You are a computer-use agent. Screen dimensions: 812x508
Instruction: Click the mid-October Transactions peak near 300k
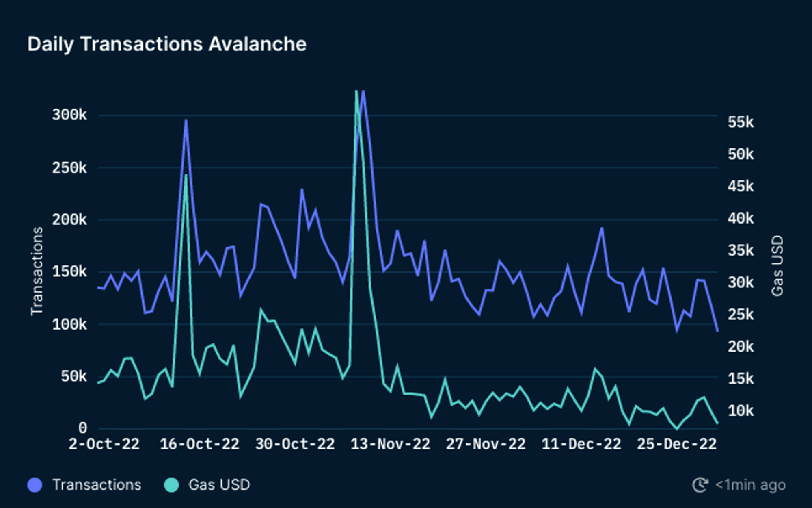(x=186, y=121)
